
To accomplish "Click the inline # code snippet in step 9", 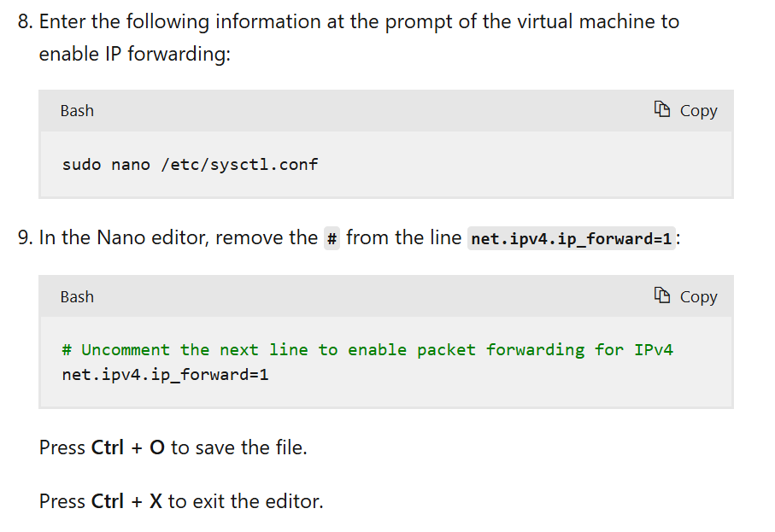I will (332, 238).
